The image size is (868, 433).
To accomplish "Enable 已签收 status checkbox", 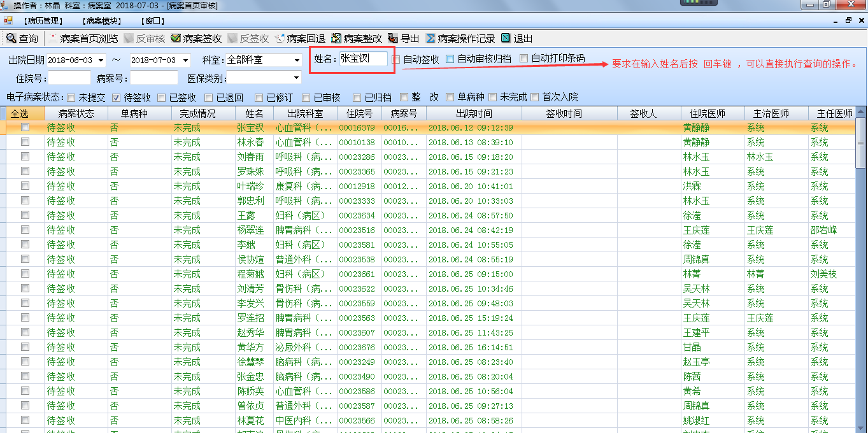I will (x=161, y=97).
